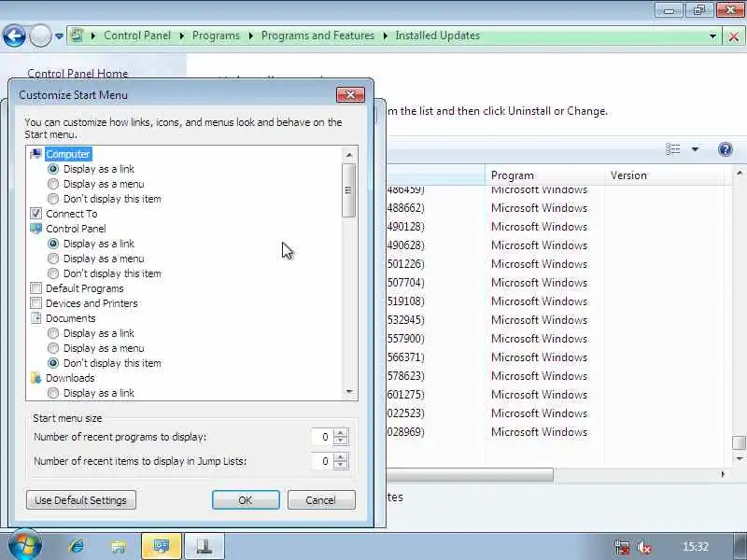Viewport: 747px width, 560px height.
Task: Open the view options dropdown arrow
Action: coord(695,149)
